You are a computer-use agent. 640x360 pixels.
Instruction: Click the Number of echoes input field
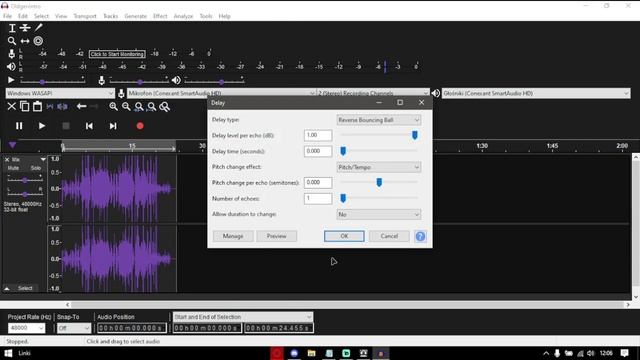pos(318,198)
